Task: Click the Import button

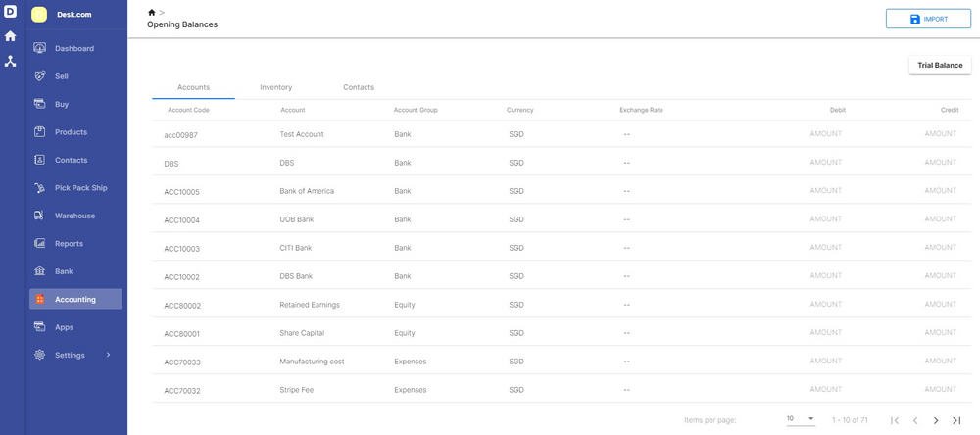Action: coord(928,19)
